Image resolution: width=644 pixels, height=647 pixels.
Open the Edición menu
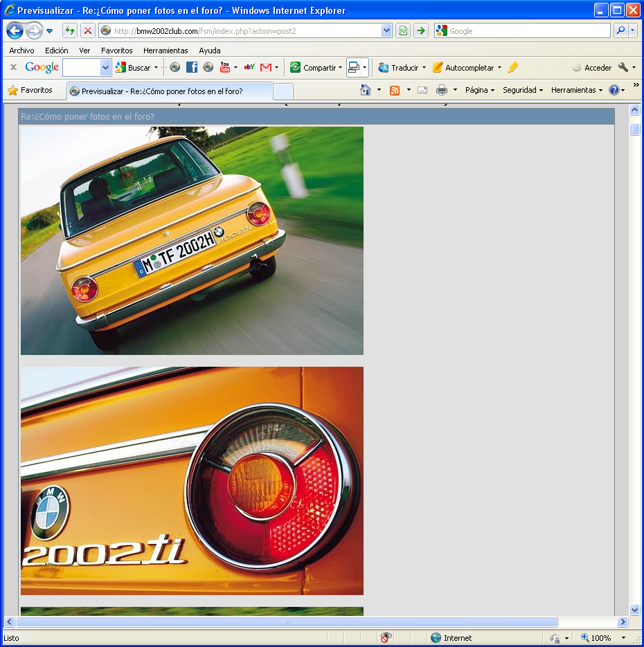pyautogui.click(x=57, y=51)
